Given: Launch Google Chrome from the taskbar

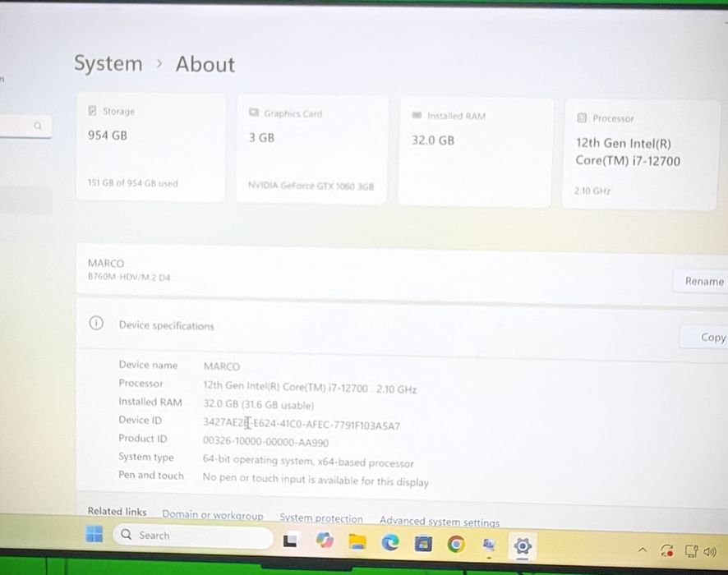Looking at the screenshot, I should pos(456,544).
